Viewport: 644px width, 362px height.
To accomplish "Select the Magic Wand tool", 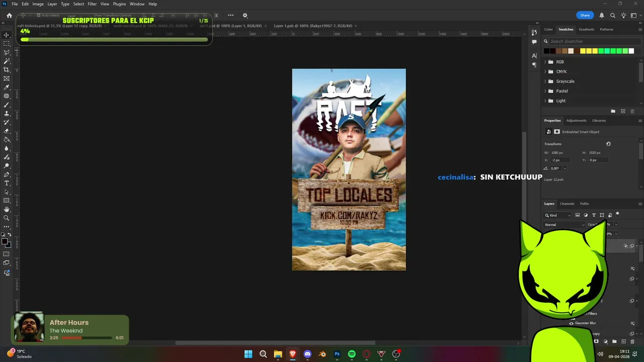I will 7,61.
